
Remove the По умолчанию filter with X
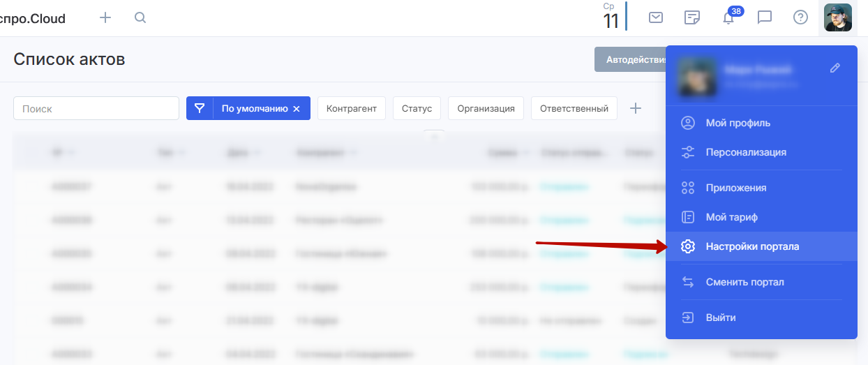pos(297,109)
